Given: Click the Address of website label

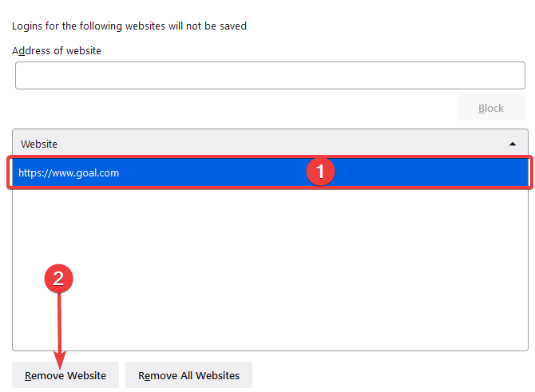Looking at the screenshot, I should click(x=57, y=51).
